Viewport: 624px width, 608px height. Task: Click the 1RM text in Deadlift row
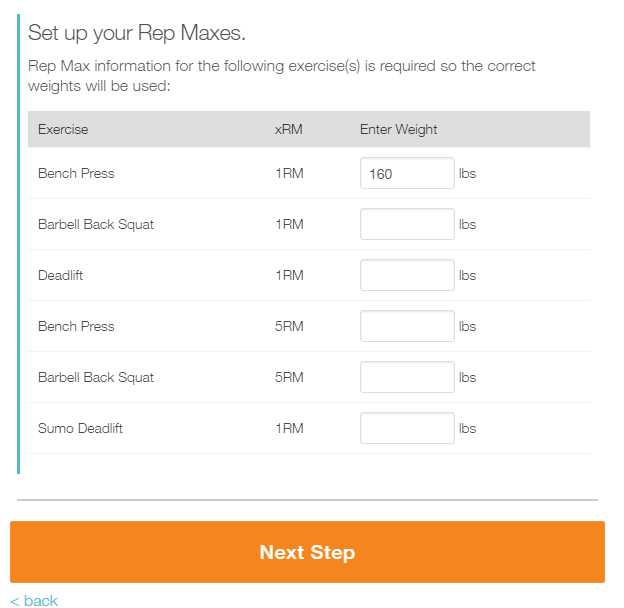(x=289, y=276)
